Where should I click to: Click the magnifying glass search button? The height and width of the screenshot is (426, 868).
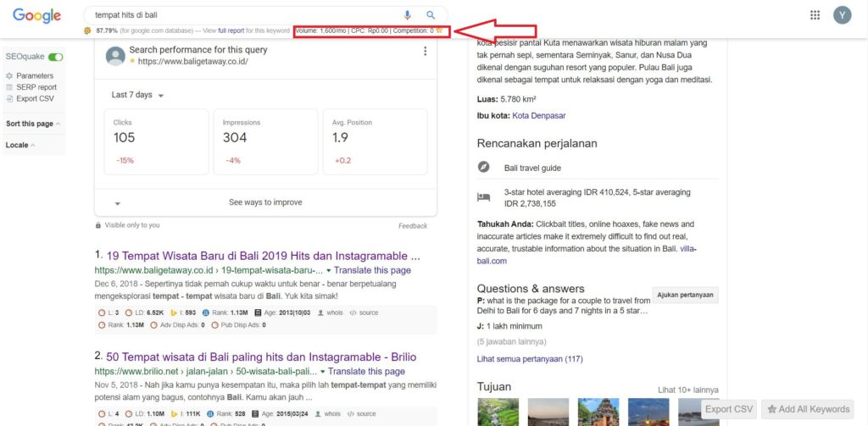[431, 15]
